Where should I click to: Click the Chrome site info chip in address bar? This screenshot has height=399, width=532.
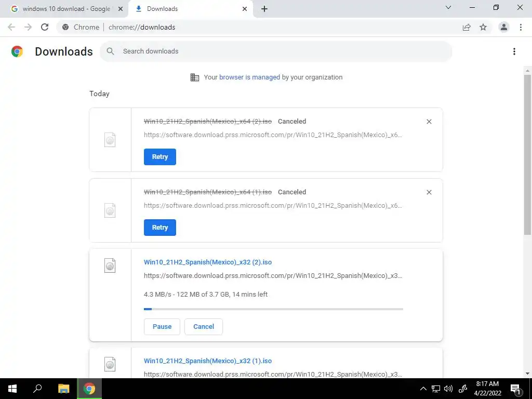click(81, 27)
